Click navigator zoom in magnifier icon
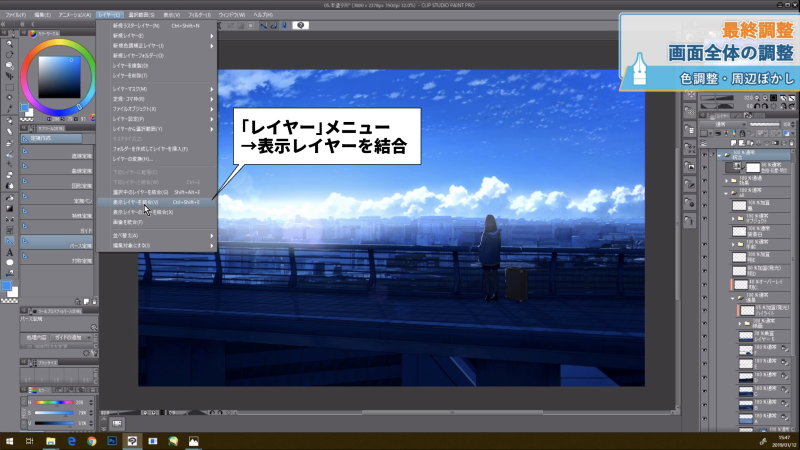The image size is (800, 450). click(765, 97)
